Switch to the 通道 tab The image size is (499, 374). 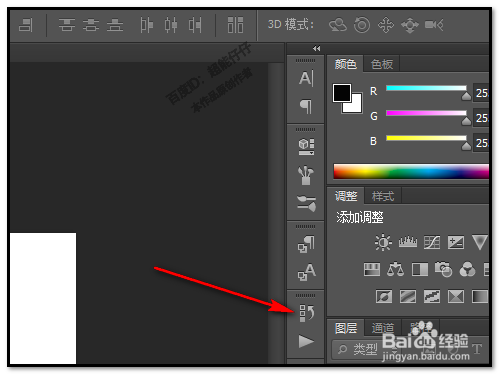[383, 328]
